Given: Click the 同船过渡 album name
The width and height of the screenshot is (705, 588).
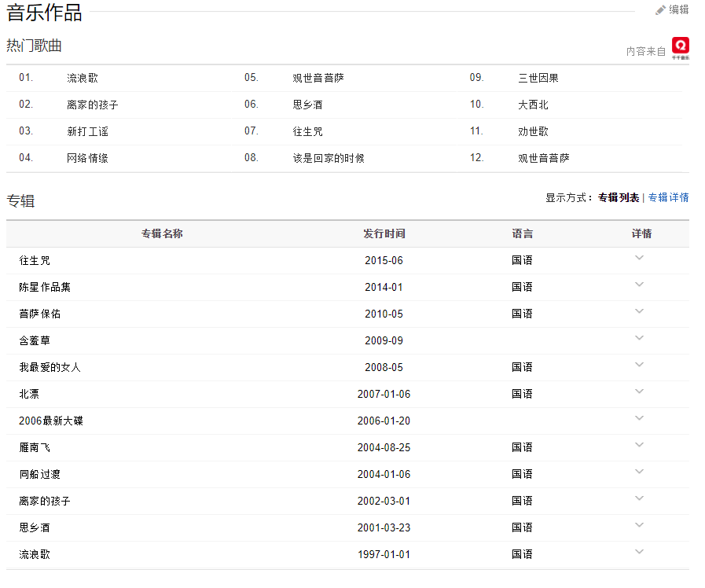Looking at the screenshot, I should 40,474.
